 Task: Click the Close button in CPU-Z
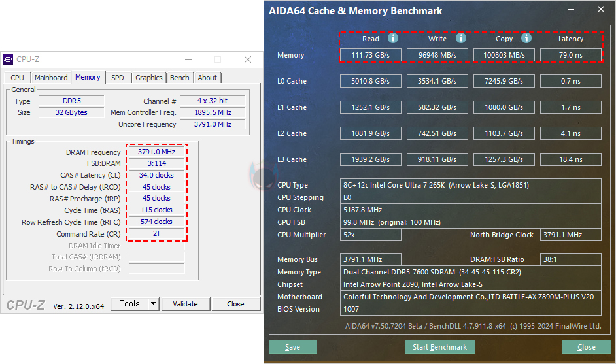pos(235,304)
